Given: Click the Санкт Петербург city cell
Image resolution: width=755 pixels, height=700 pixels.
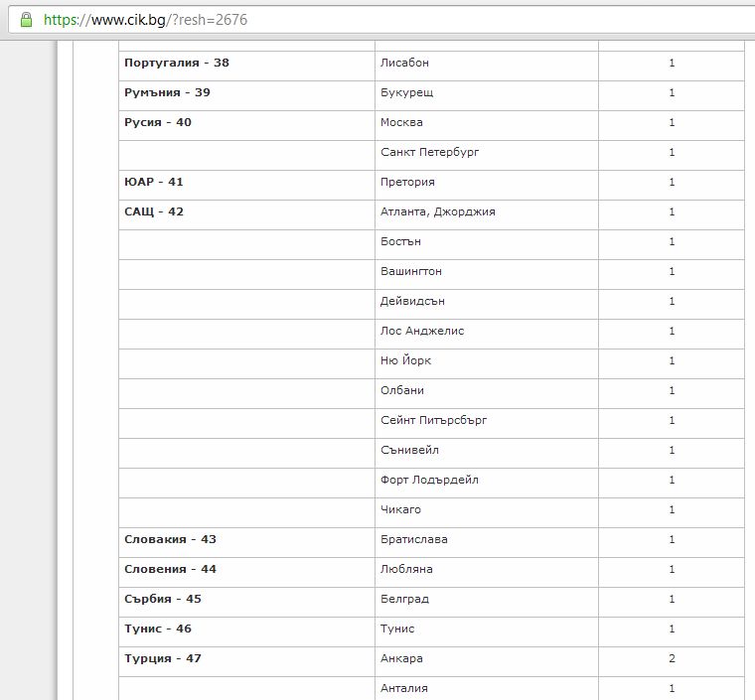Looking at the screenshot, I should tap(429, 152).
